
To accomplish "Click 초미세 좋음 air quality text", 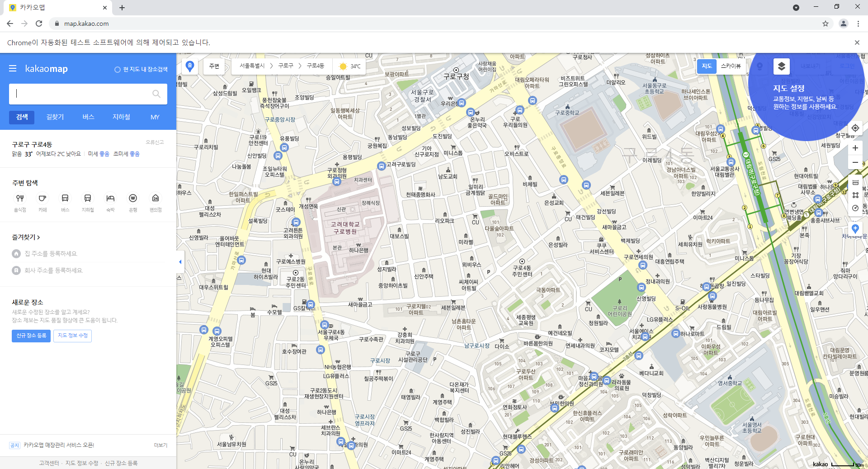I will click(127, 154).
